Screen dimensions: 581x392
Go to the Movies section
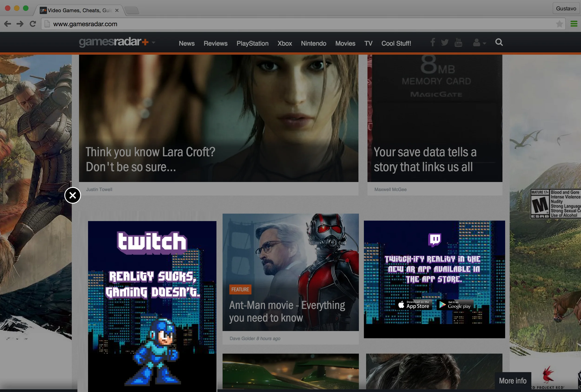(x=345, y=43)
